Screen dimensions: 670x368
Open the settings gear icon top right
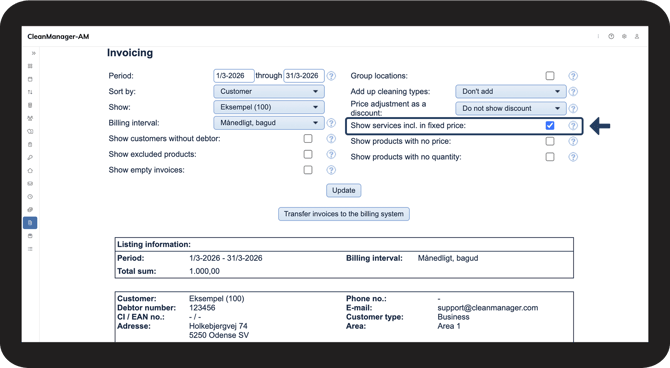[624, 36]
